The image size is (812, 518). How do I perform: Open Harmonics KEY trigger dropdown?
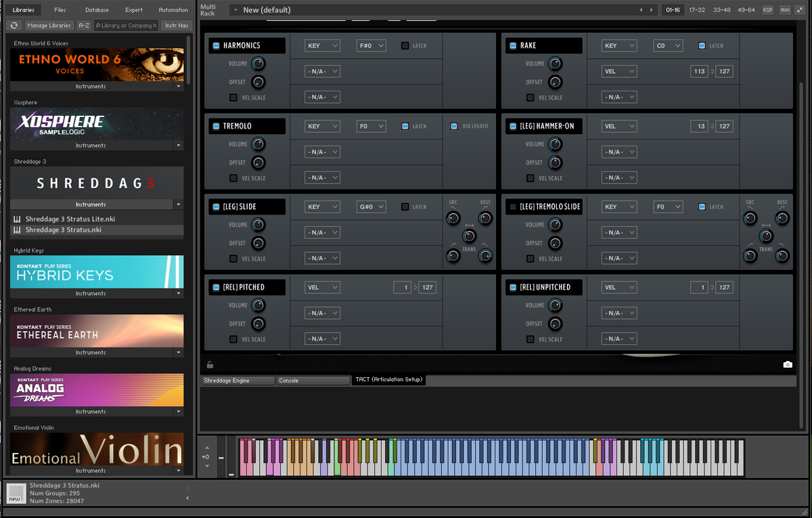[322, 45]
